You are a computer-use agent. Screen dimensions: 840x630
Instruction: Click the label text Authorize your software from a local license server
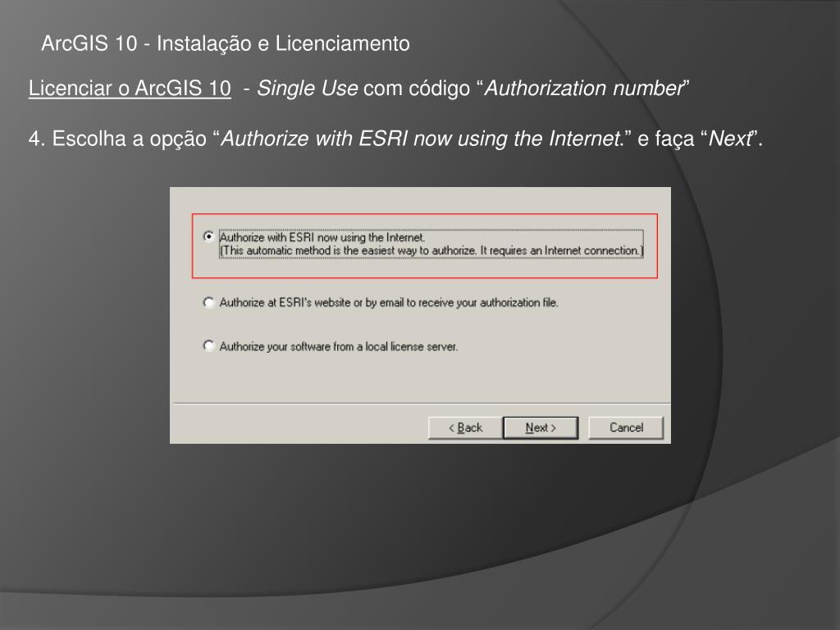click(339, 347)
